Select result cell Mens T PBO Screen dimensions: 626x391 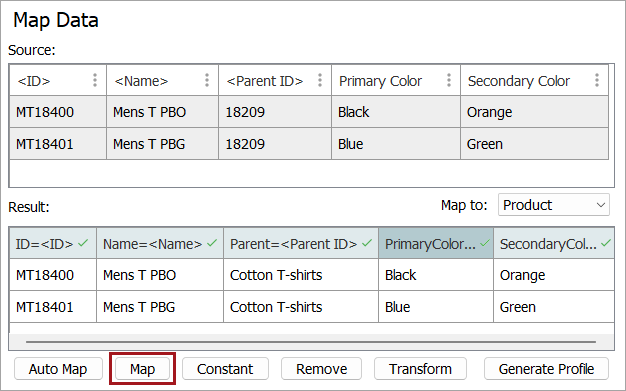point(160,275)
